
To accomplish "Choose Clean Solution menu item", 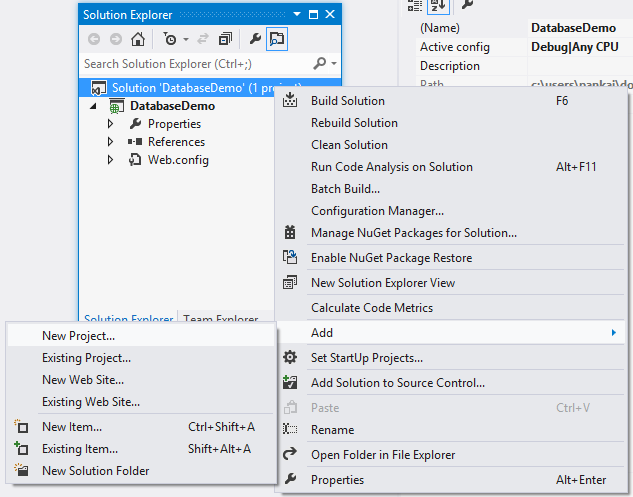I will point(451,145).
